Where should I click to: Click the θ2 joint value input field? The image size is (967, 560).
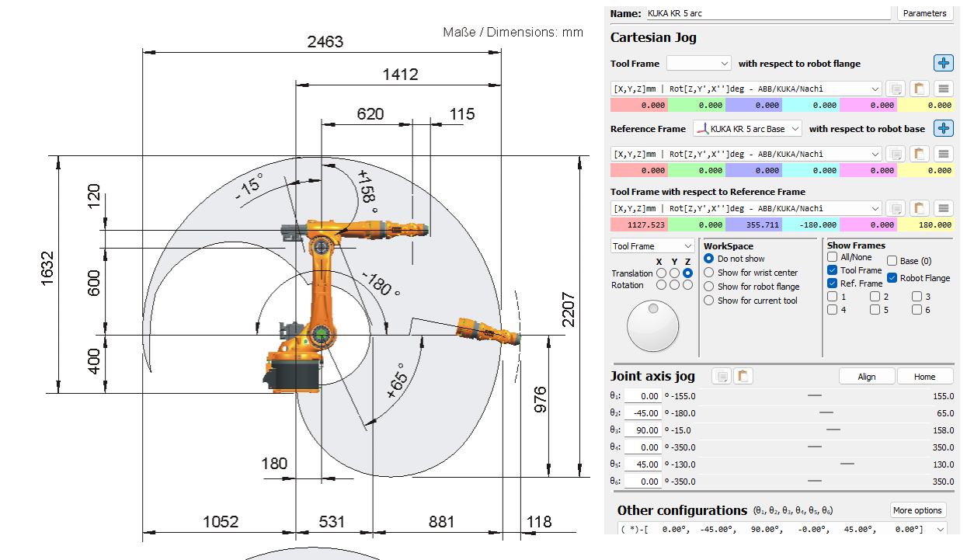(x=645, y=413)
